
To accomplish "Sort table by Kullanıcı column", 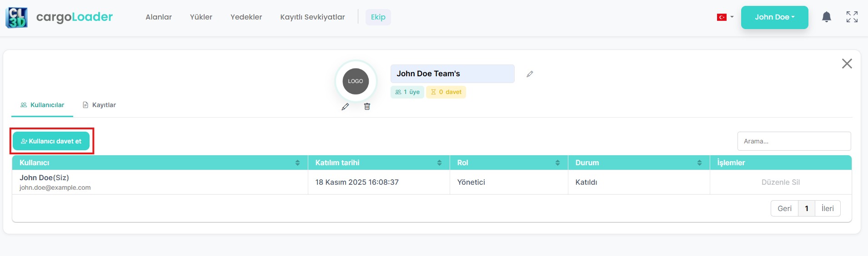I will (297, 163).
